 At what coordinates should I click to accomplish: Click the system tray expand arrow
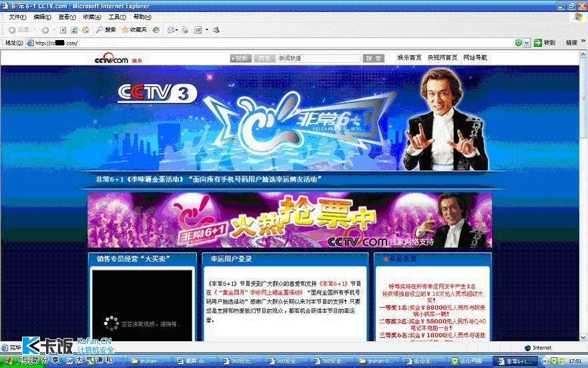coord(545,361)
